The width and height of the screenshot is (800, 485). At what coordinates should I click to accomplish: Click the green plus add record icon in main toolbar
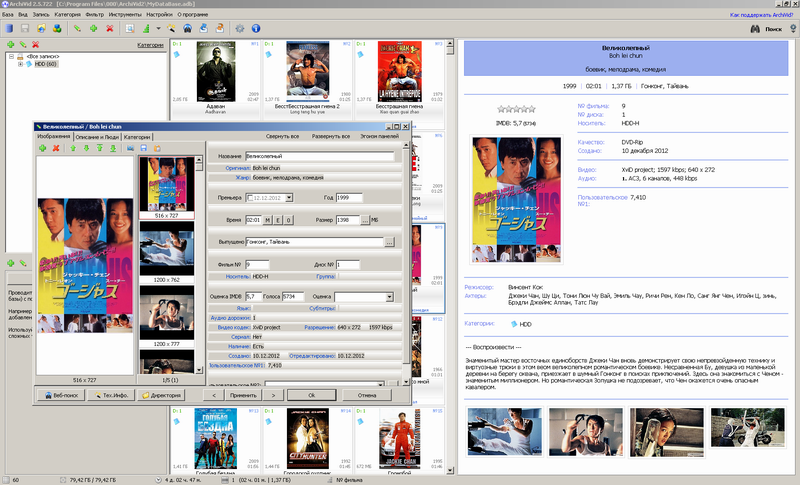click(93, 29)
